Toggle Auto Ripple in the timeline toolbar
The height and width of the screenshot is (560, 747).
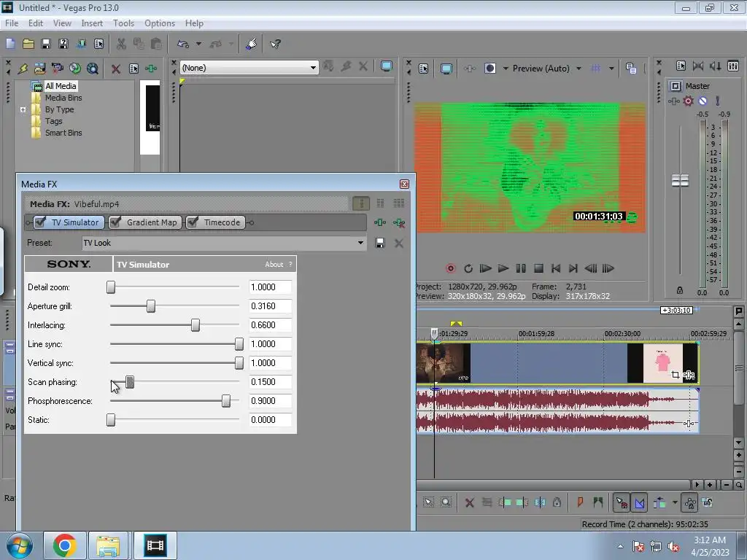[x=659, y=502]
